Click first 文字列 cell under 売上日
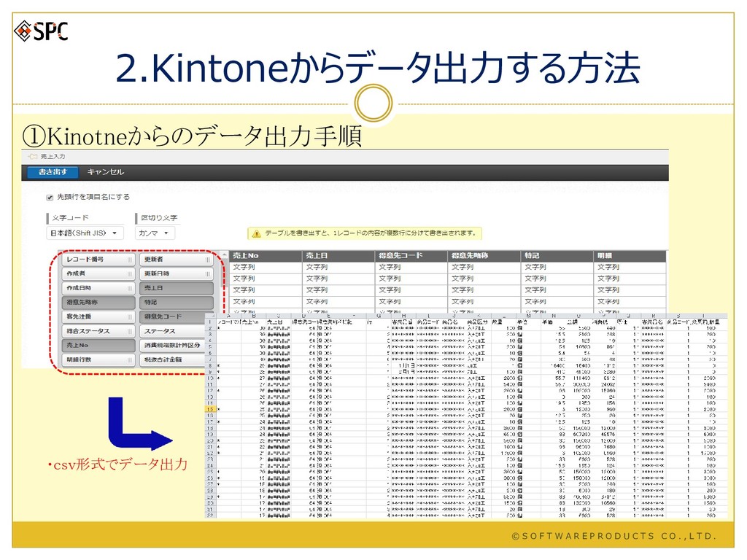The height and width of the screenshot is (560, 747). click(338, 267)
